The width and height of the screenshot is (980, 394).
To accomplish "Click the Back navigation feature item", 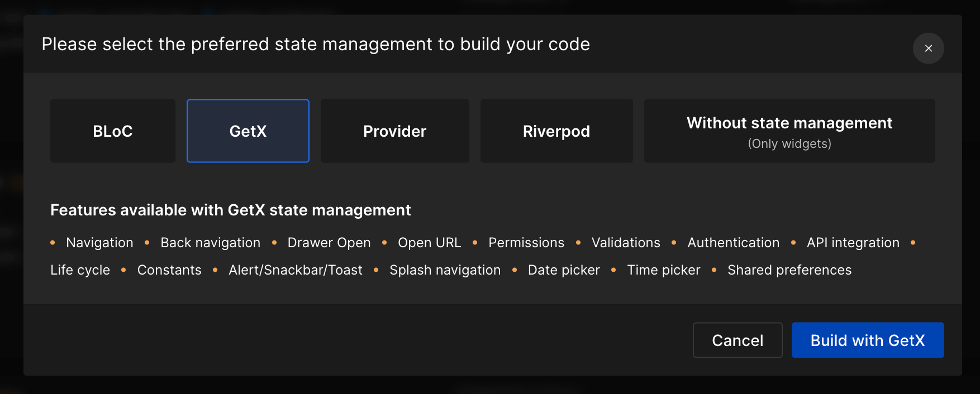I will point(210,243).
